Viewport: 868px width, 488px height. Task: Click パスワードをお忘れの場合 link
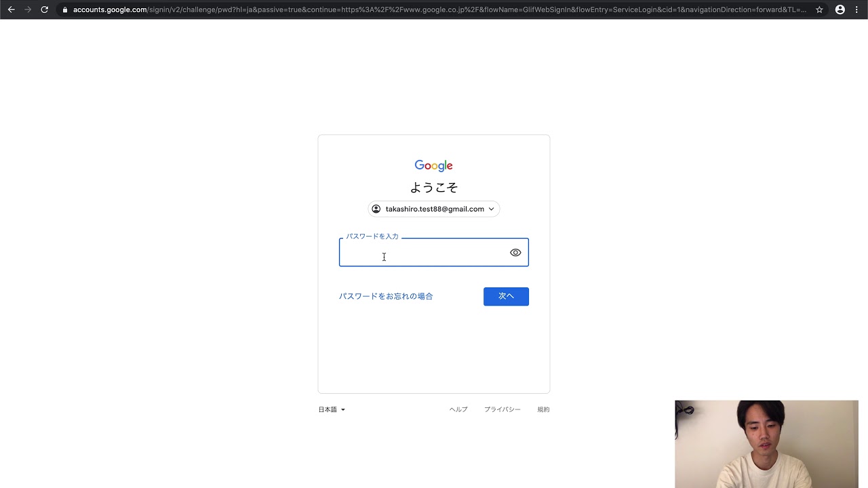[x=386, y=296]
